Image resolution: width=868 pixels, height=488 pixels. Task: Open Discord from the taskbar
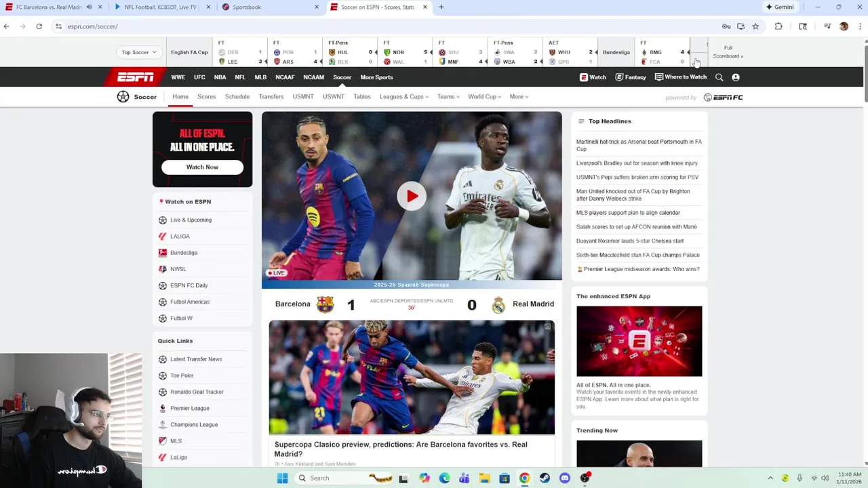click(565, 478)
